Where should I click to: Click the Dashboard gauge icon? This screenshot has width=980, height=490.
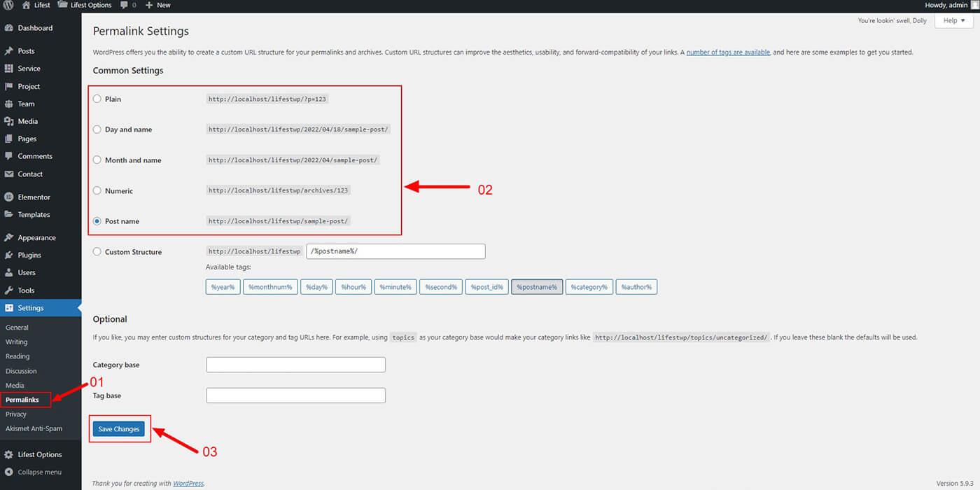pos(8,28)
